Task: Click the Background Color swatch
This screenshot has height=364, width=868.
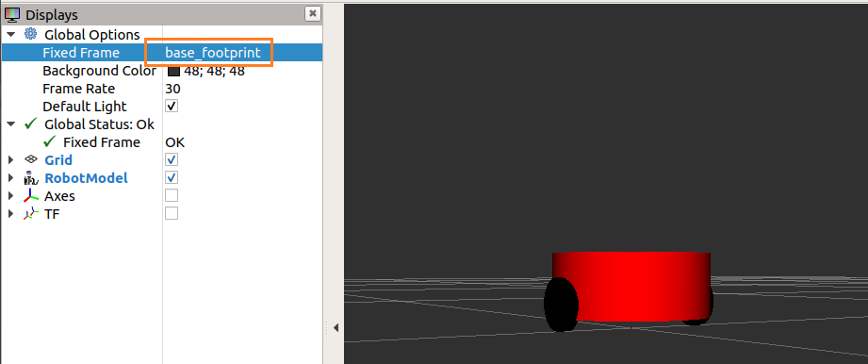Action: (x=173, y=71)
